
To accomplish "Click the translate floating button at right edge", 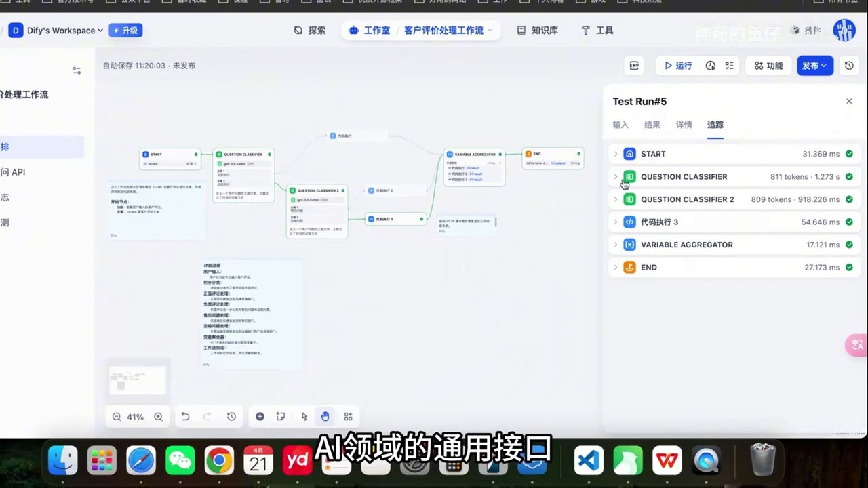I will 857,345.
